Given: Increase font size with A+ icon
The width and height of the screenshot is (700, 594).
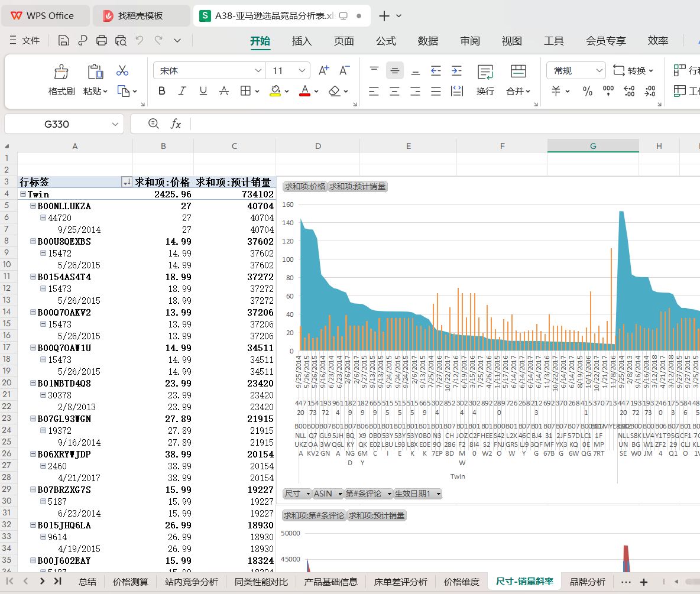Looking at the screenshot, I should 323,70.
